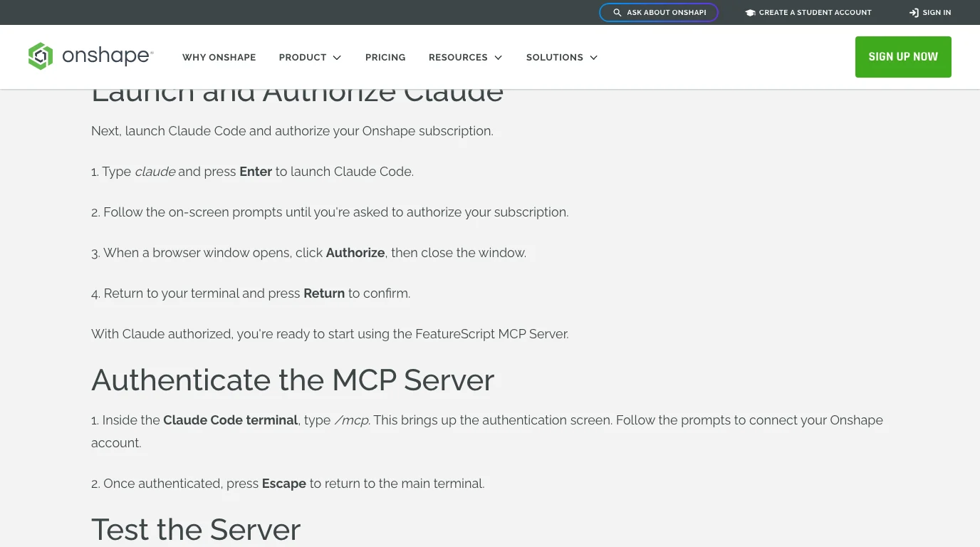Click the bold word Authorize in step 3
Viewport: 980px width, 547px height.
pyautogui.click(x=355, y=253)
